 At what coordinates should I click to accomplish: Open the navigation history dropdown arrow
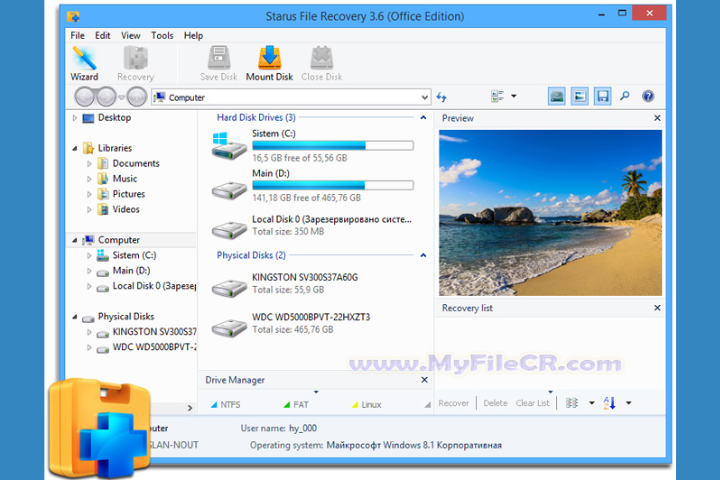pos(121,97)
